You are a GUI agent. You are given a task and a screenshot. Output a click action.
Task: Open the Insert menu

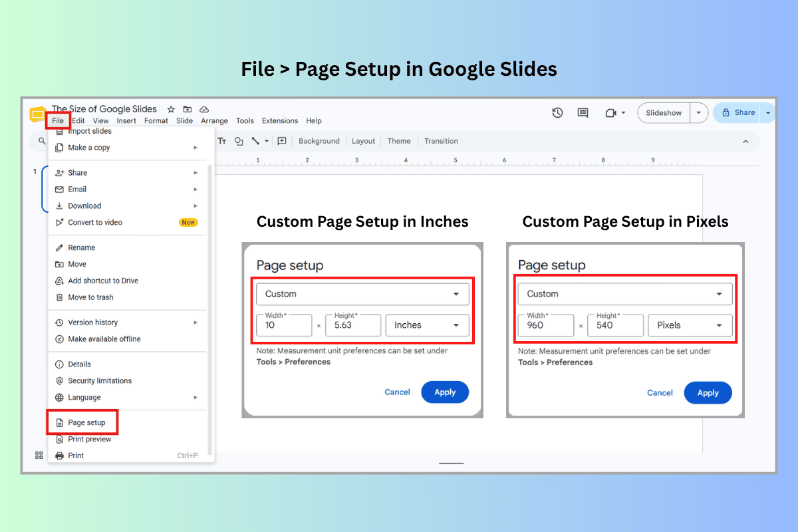coord(126,121)
